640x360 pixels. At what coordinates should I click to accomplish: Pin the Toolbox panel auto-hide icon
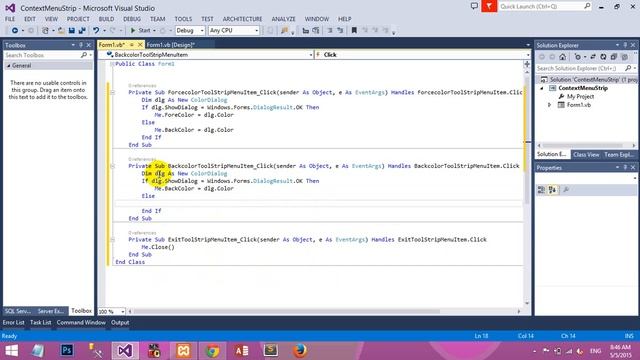[x=81, y=45]
